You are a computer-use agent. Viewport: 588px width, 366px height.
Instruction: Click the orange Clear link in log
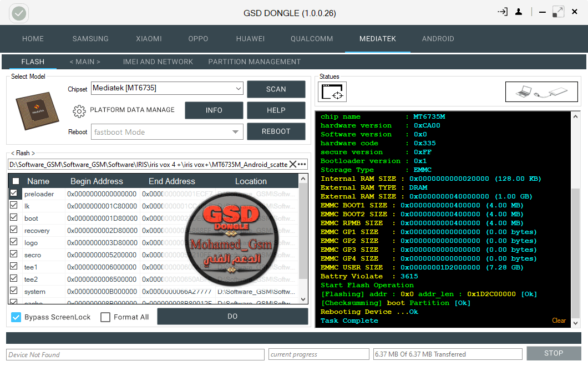(x=559, y=321)
